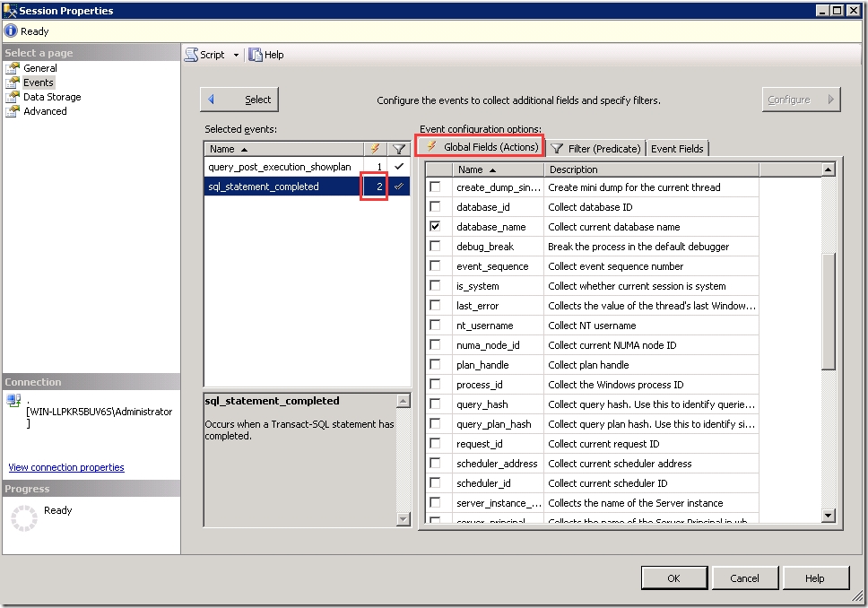The image size is (868, 608).
Task: Check the debug_break checkbox
Action: click(x=435, y=246)
